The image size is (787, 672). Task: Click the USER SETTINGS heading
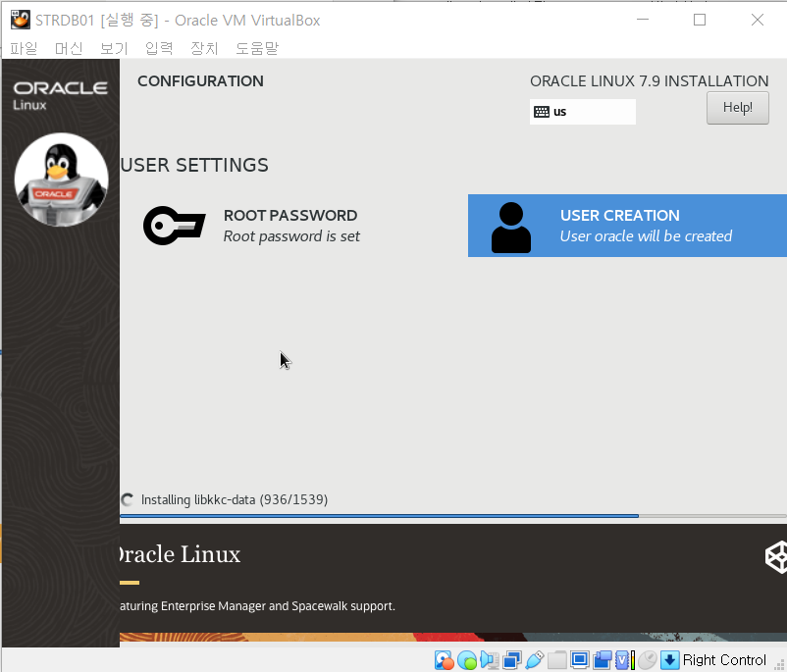click(x=194, y=165)
